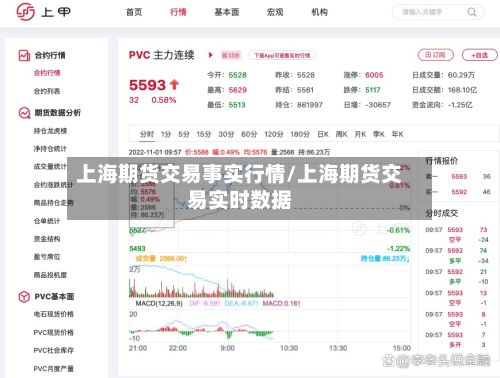This screenshot has height=378, width=500.
Task: Click the red up arrow beside 5593
Action: point(174,84)
